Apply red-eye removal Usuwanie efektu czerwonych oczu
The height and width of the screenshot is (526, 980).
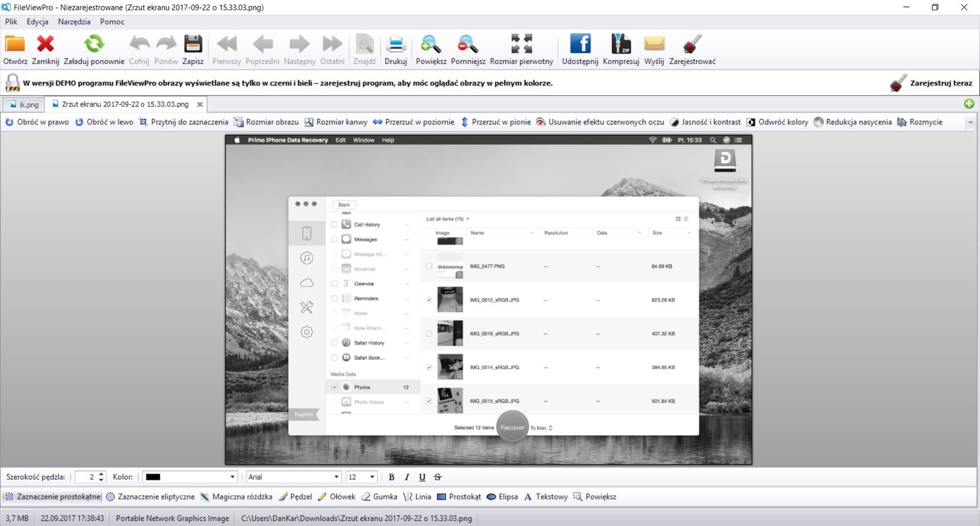(x=600, y=122)
